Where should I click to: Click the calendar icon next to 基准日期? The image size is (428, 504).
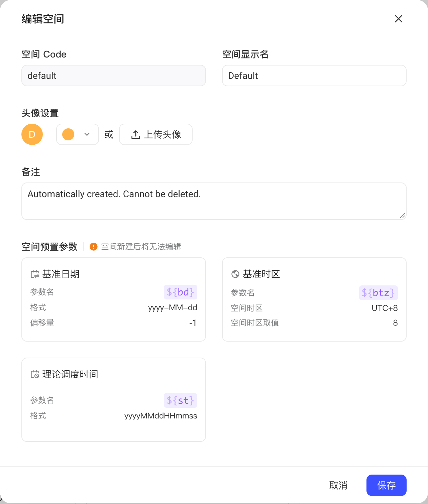pos(35,274)
